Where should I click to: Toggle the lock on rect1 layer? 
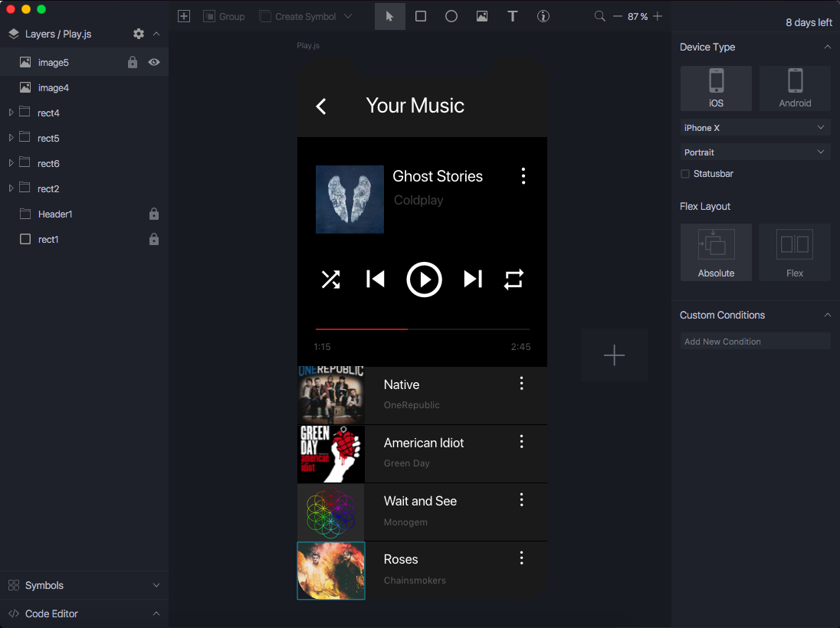tap(154, 239)
